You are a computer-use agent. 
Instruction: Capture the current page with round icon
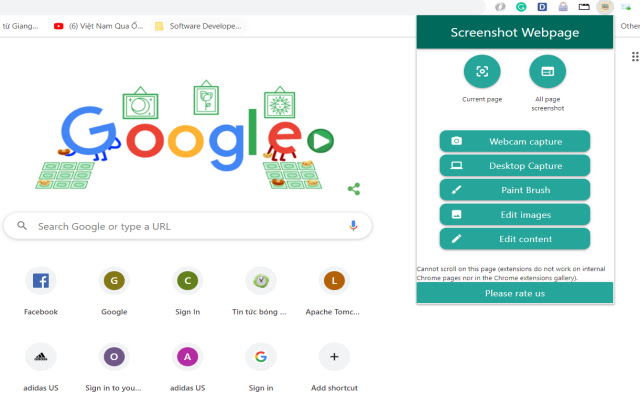482,71
